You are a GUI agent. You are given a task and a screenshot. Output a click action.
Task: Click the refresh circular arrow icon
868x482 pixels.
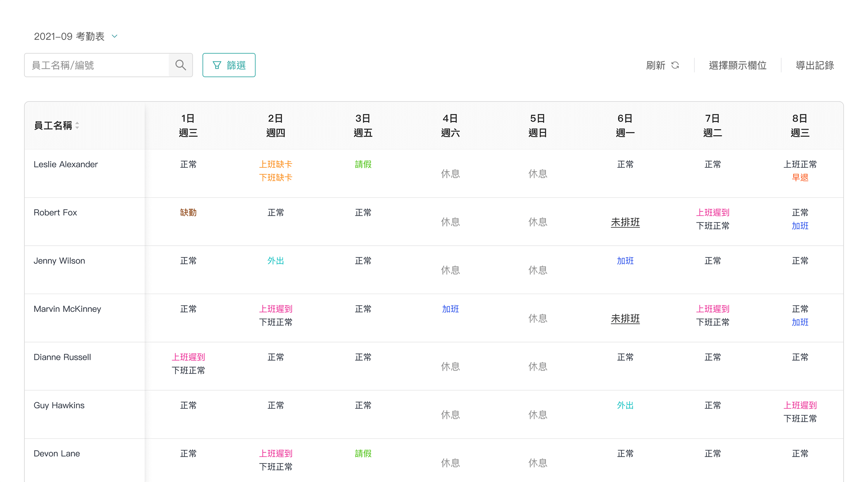click(x=675, y=65)
